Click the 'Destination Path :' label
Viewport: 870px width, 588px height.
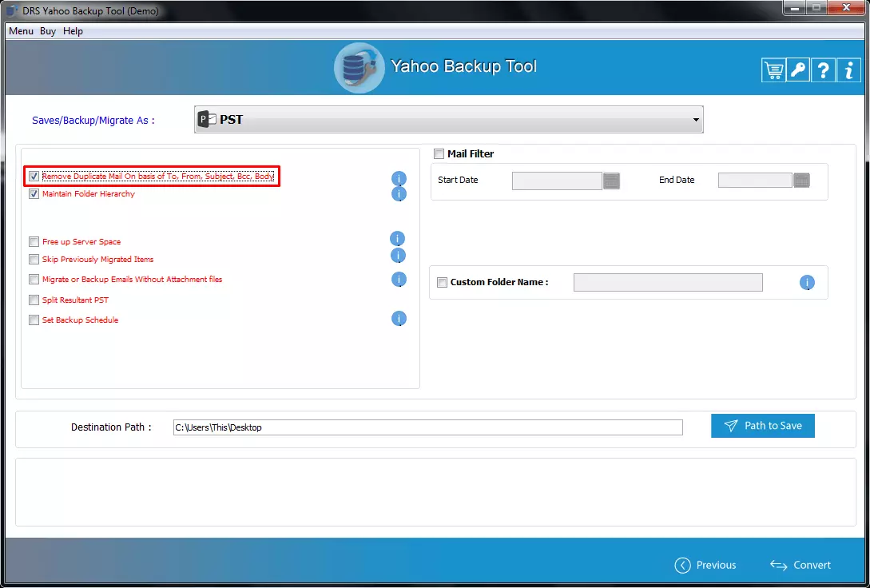tap(111, 427)
